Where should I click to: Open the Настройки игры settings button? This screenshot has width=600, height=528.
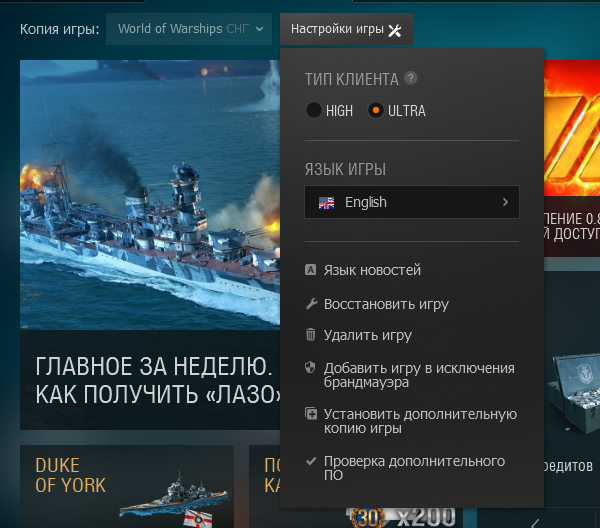[x=346, y=29]
